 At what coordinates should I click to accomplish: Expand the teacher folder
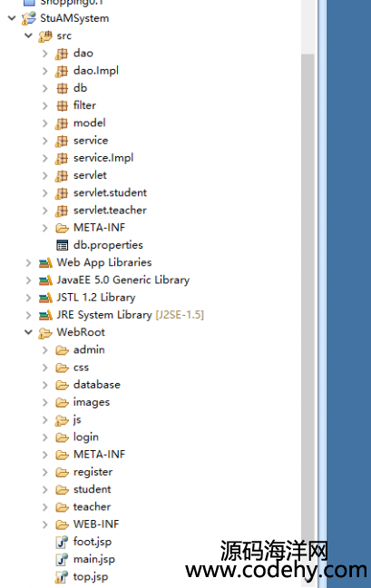pos(45,507)
